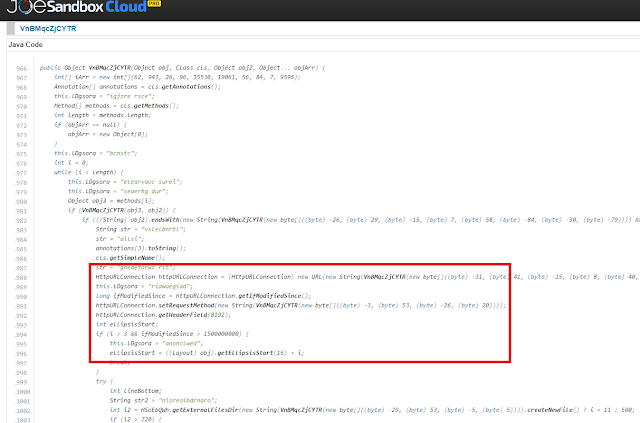Click line number 972

[x=22, y=126]
